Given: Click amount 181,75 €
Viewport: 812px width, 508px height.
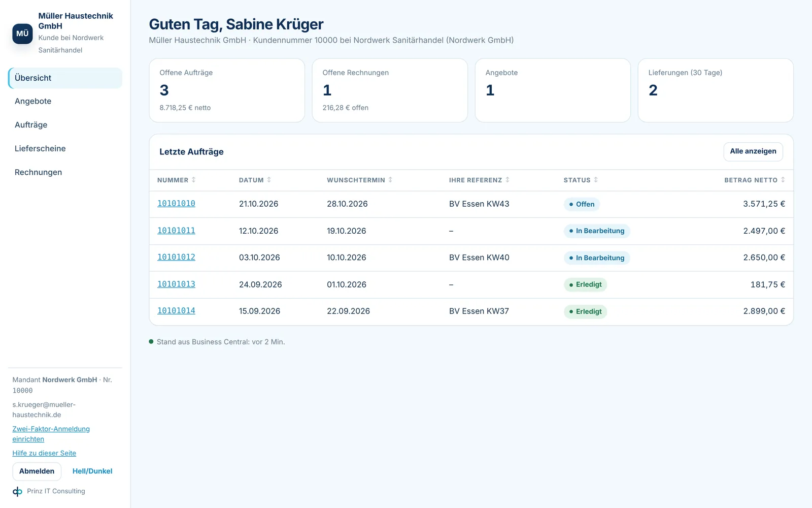Looking at the screenshot, I should point(768,284).
